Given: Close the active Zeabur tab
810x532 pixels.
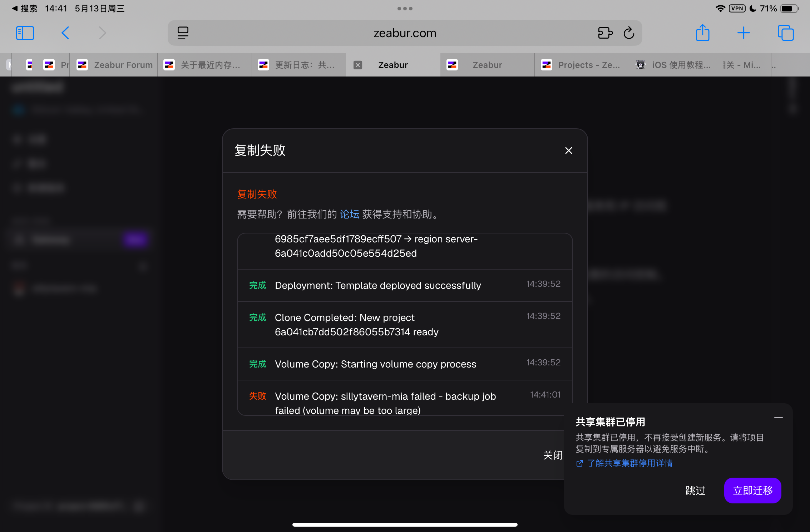Looking at the screenshot, I should (x=358, y=65).
